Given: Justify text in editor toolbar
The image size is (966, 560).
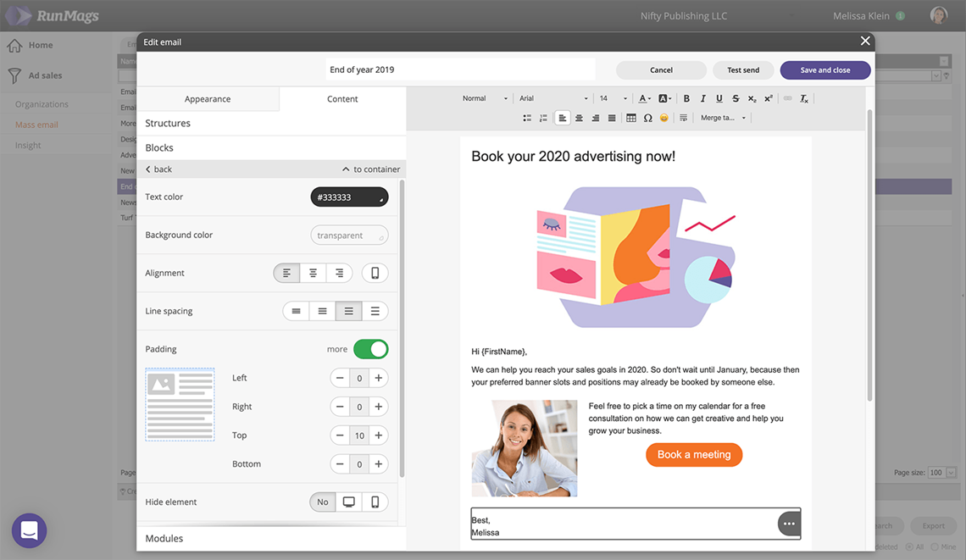Looking at the screenshot, I should pos(612,118).
